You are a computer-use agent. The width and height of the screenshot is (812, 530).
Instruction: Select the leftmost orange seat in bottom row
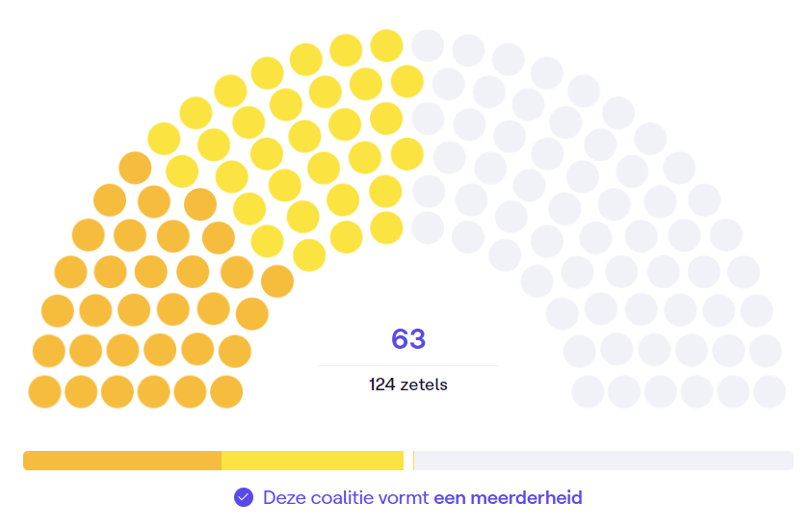pyautogui.click(x=44, y=392)
